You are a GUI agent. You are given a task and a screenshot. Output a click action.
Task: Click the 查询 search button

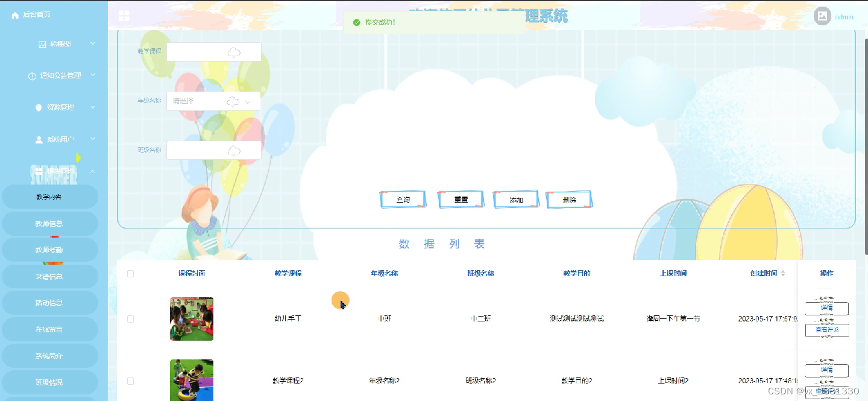(x=403, y=200)
